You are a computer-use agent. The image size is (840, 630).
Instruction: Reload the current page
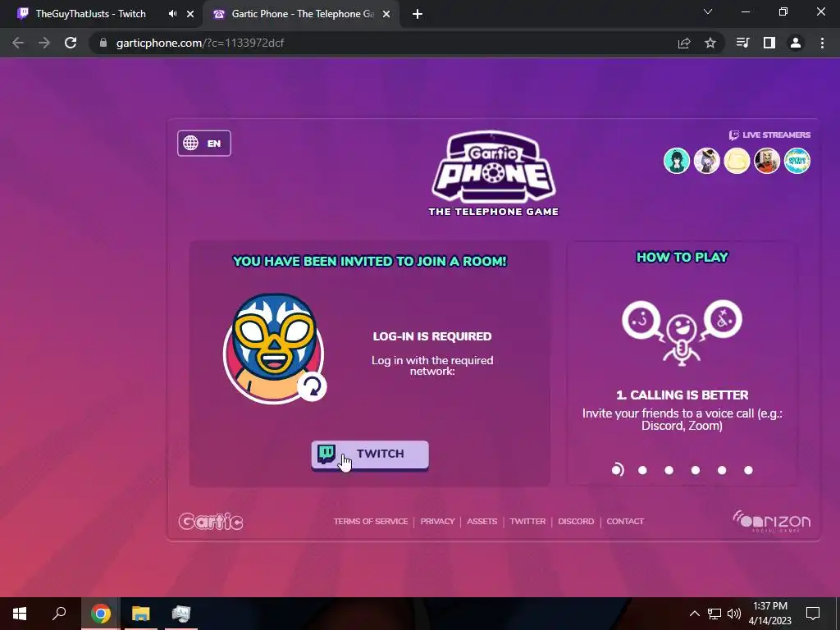click(71, 43)
